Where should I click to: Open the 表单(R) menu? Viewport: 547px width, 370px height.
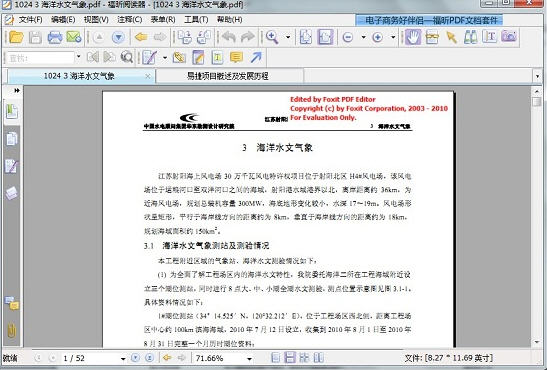tap(163, 20)
